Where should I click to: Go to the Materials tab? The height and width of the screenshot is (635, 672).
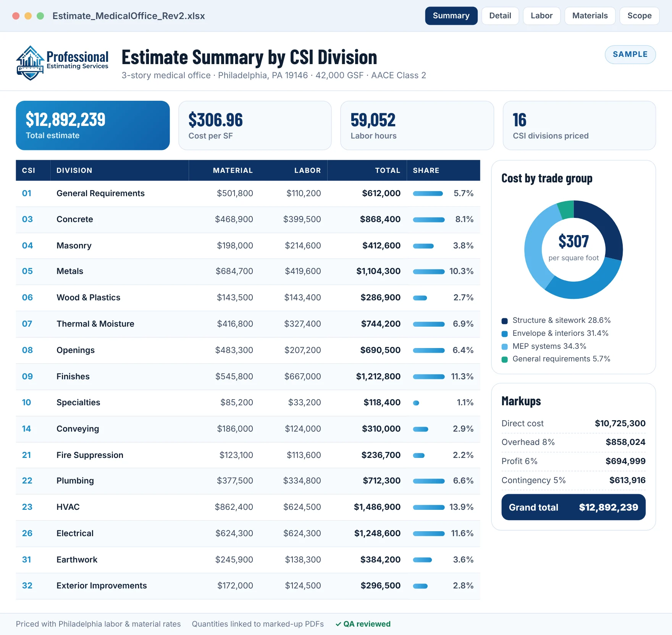pyautogui.click(x=590, y=16)
